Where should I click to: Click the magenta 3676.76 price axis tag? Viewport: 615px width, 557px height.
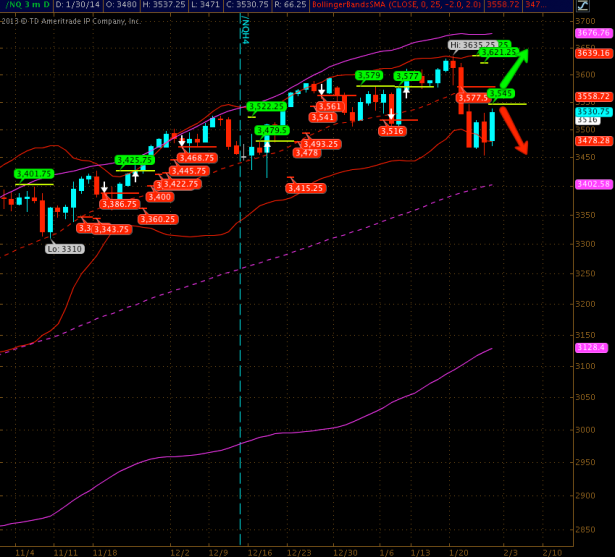593,33
